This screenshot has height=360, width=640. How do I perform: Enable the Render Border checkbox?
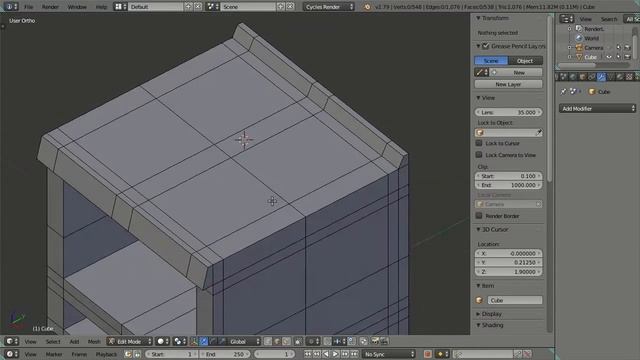[479, 216]
